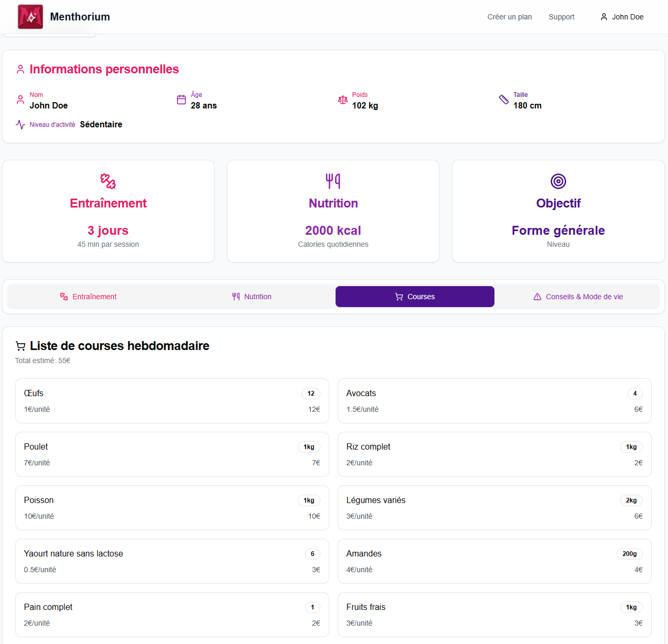The height and width of the screenshot is (644, 668).
Task: Click the 200g badge for Amandes
Action: (x=630, y=554)
